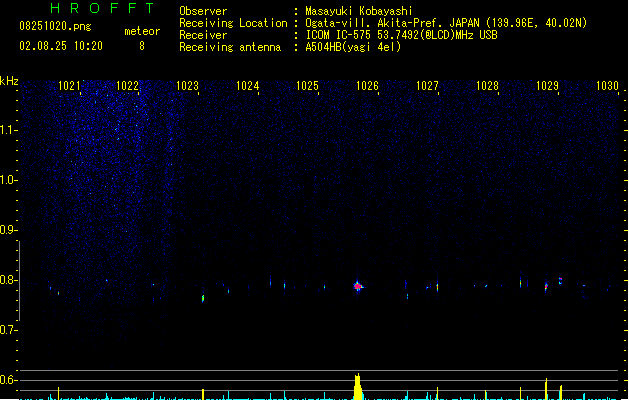Click the 0.6 kHz frequency label
Viewport: 629px width, 400px height.
[x=8, y=380]
